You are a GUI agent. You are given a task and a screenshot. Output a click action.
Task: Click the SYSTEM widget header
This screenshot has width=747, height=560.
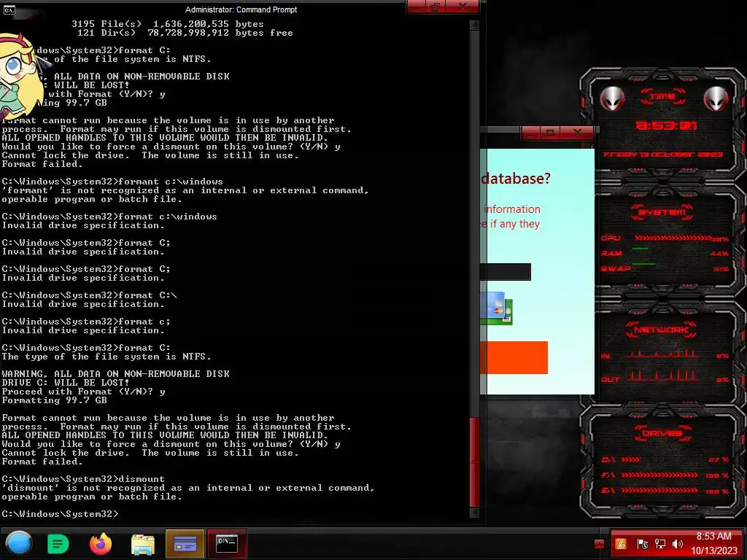pyautogui.click(x=662, y=212)
